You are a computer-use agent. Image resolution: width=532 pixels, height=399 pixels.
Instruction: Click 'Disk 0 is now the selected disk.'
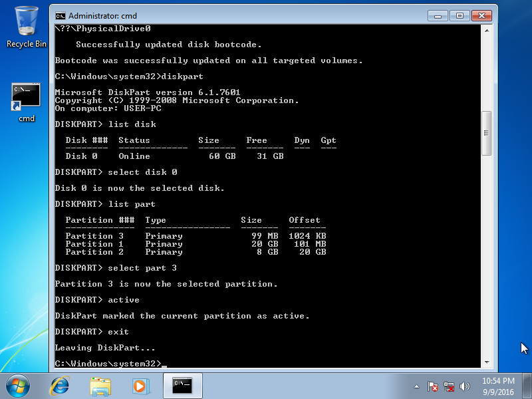click(x=140, y=188)
